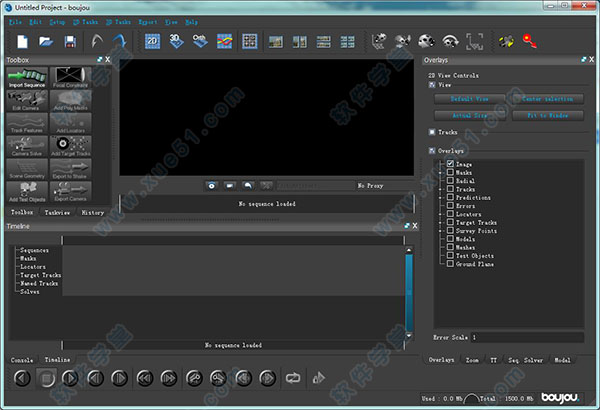Switch to the Console tab

22,360
